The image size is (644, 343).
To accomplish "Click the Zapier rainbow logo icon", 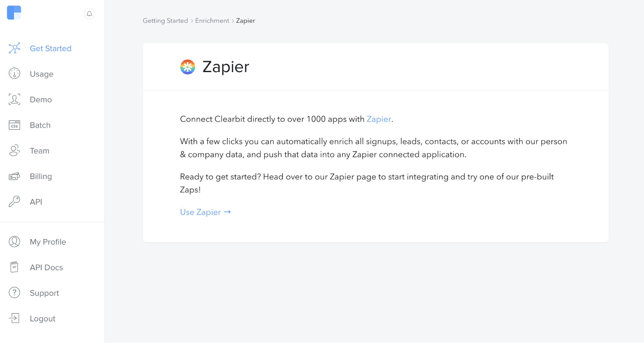I will click(187, 67).
